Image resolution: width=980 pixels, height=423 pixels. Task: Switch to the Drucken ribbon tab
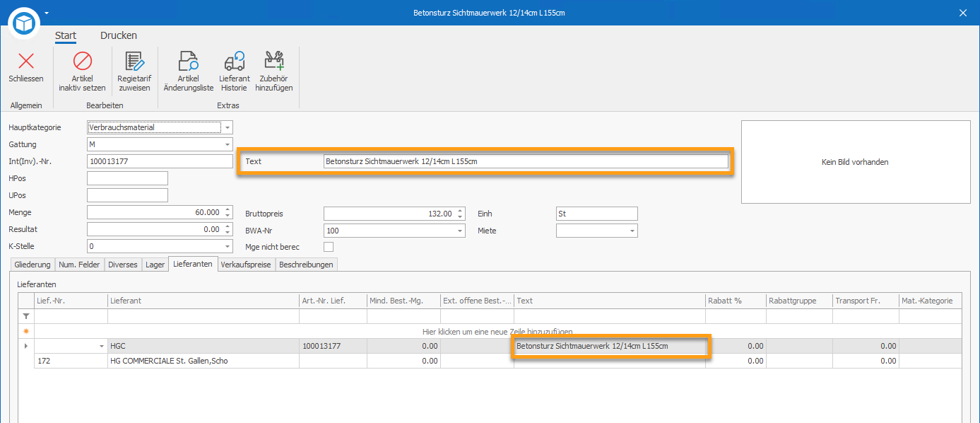coord(119,35)
